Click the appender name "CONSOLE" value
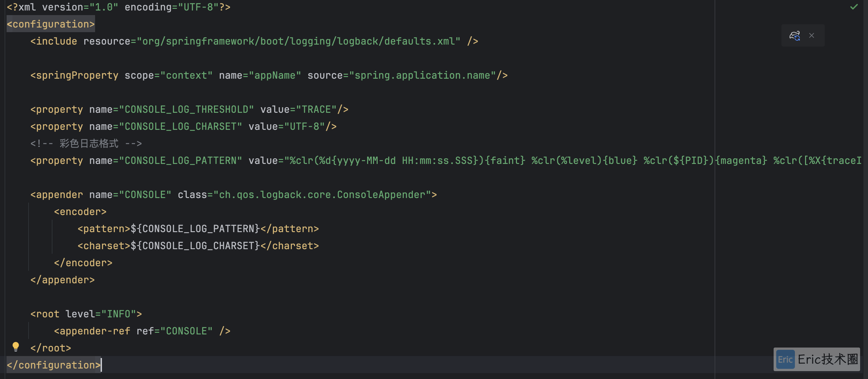The image size is (868, 379). pyautogui.click(x=145, y=195)
